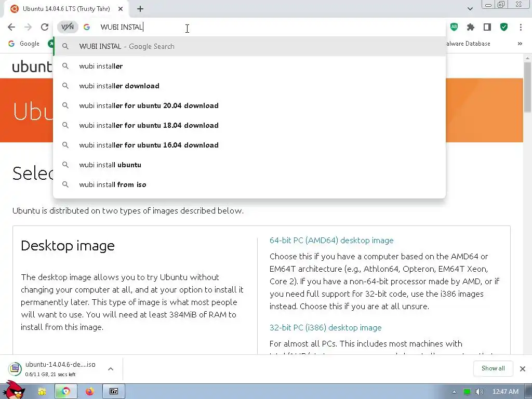Select suggestion 'wubi install from iso'
The image size is (532, 399).
(x=249, y=184)
